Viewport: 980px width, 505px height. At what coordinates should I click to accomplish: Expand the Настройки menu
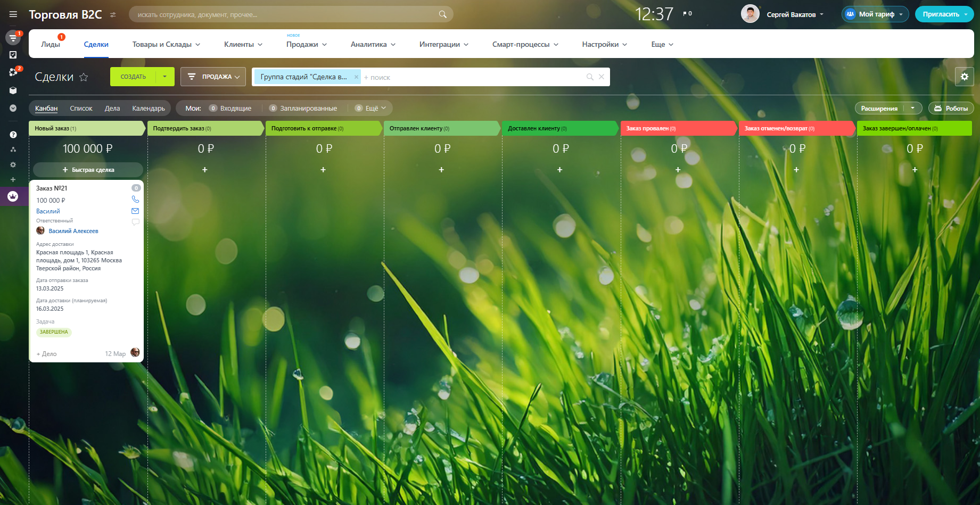(x=605, y=44)
